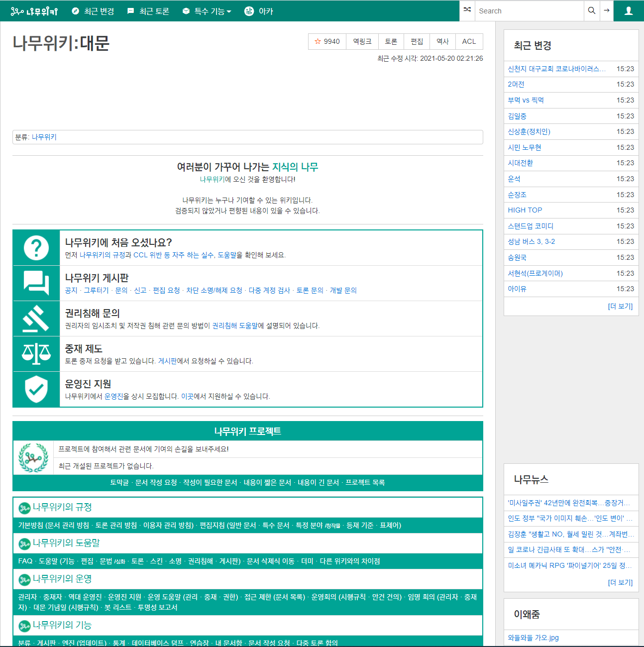Expand the 특수 기능 dropdown menu
Viewport: 644px width, 647px height.
[207, 11]
